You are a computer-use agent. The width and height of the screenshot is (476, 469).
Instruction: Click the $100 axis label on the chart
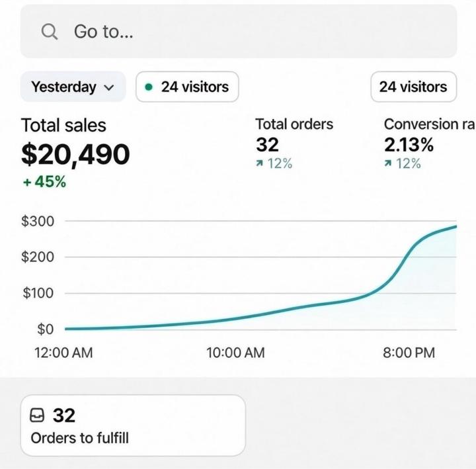[x=38, y=293]
